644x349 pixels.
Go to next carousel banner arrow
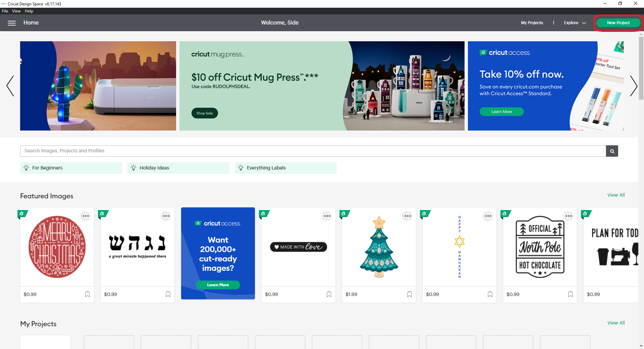pyautogui.click(x=633, y=86)
